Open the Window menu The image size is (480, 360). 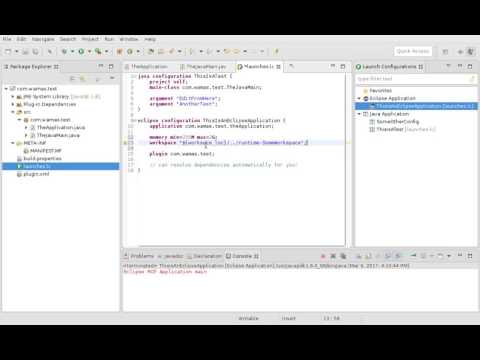coord(129,39)
